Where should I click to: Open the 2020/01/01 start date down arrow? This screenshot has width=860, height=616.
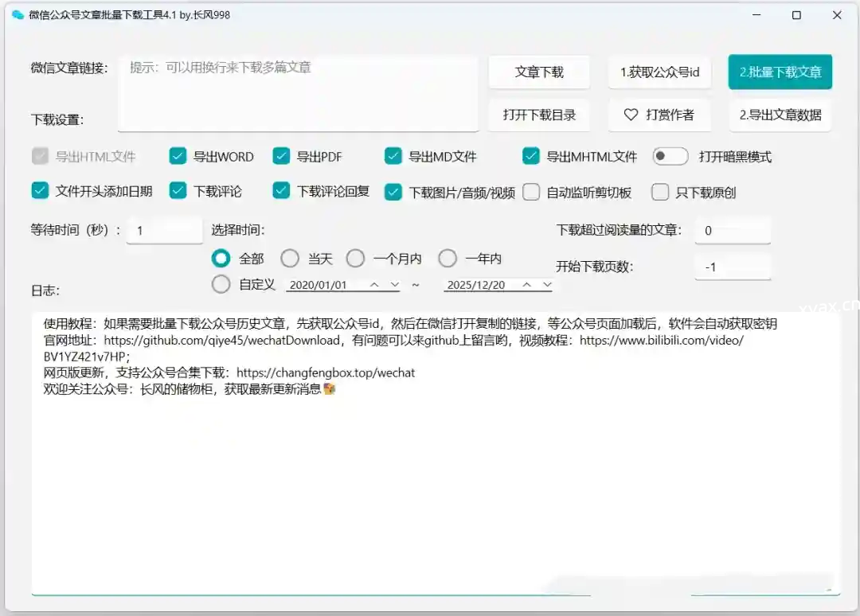395,284
